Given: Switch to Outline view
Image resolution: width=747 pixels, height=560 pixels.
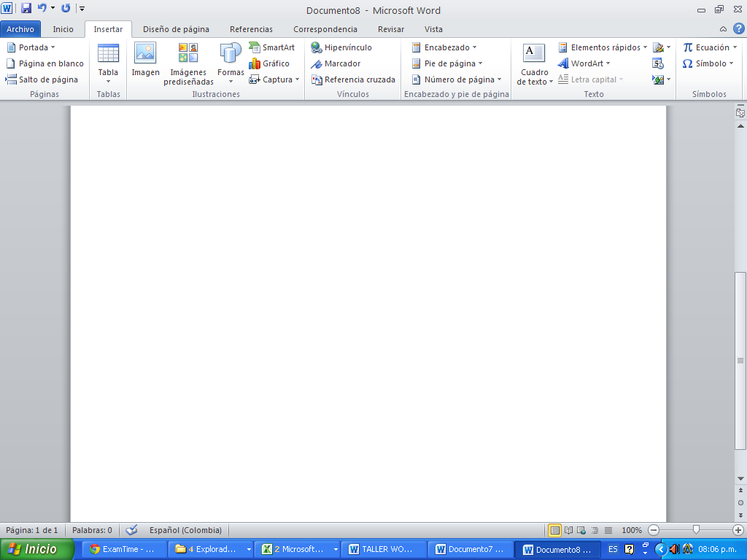Looking at the screenshot, I should tap(595, 530).
